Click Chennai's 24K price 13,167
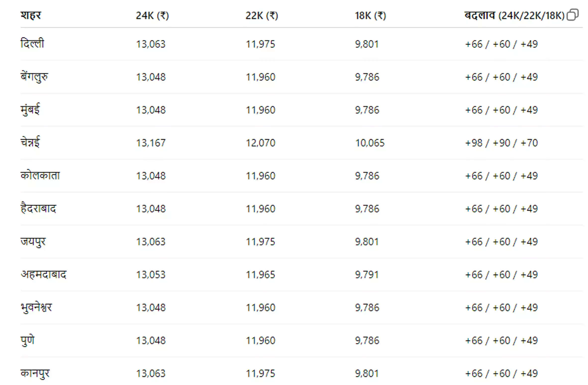This screenshot has height=385, width=588. tap(151, 143)
